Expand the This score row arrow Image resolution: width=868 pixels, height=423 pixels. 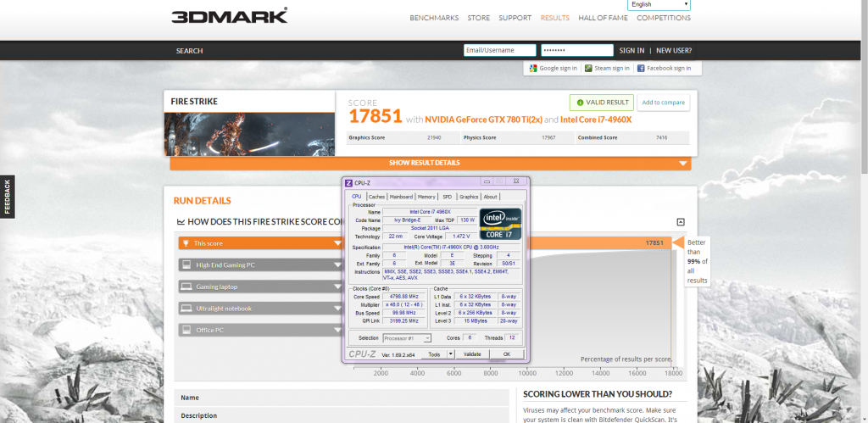point(337,243)
